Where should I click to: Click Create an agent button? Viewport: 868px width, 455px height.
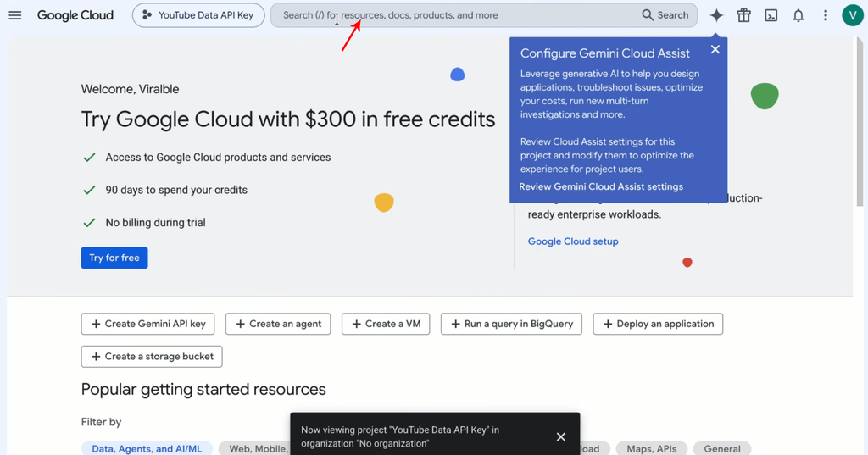tap(278, 324)
